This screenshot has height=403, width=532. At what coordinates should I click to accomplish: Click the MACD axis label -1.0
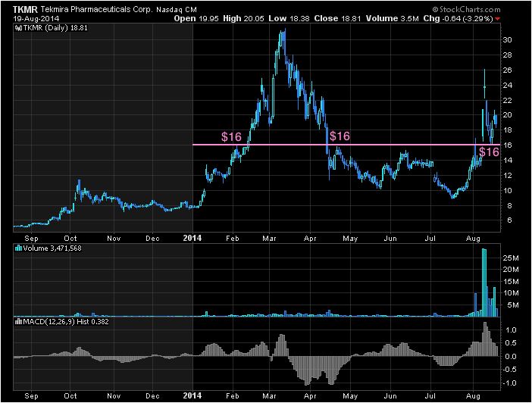[509, 383]
